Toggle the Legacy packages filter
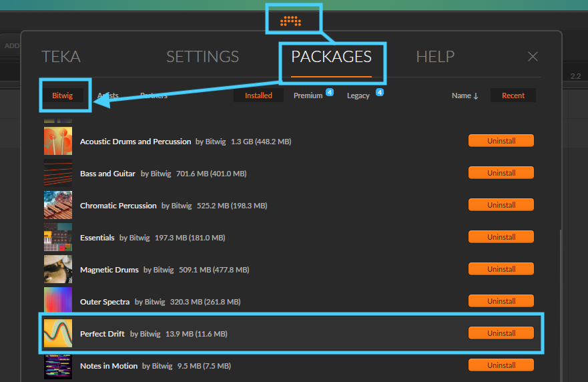This screenshot has height=382, width=588. coord(358,95)
